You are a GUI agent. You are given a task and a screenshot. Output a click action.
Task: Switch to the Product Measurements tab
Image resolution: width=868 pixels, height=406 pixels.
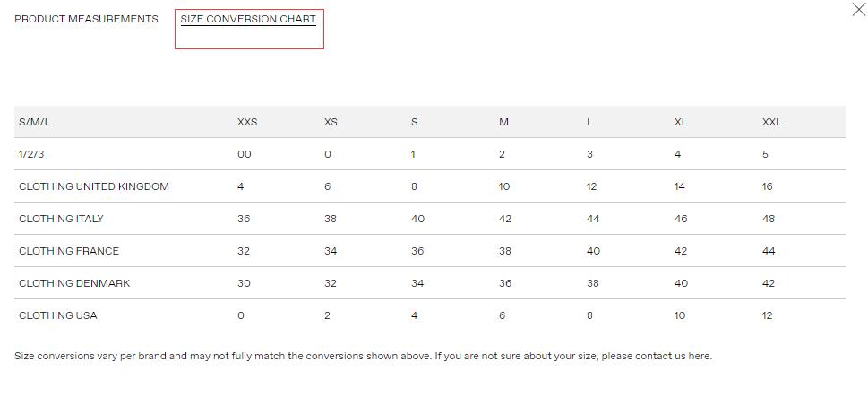pos(86,19)
